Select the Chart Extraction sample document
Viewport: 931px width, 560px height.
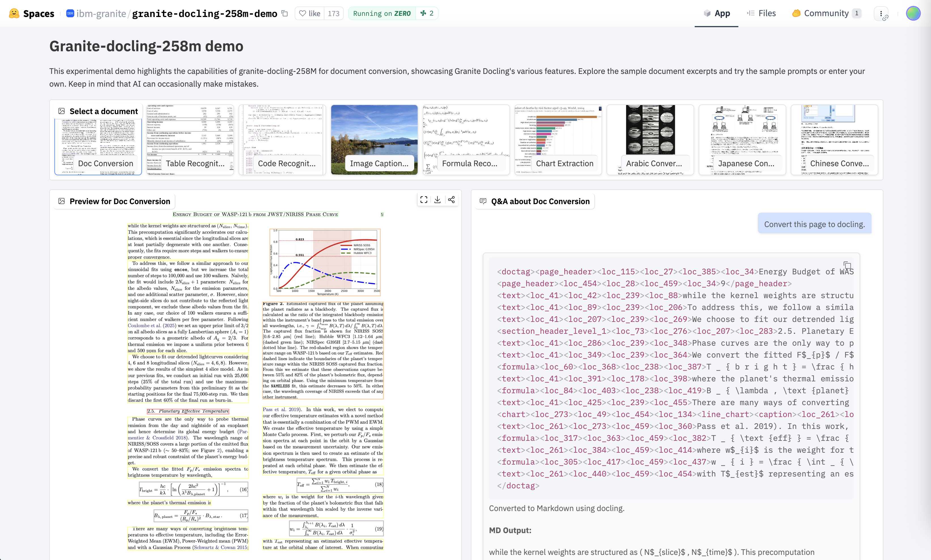[x=558, y=140]
